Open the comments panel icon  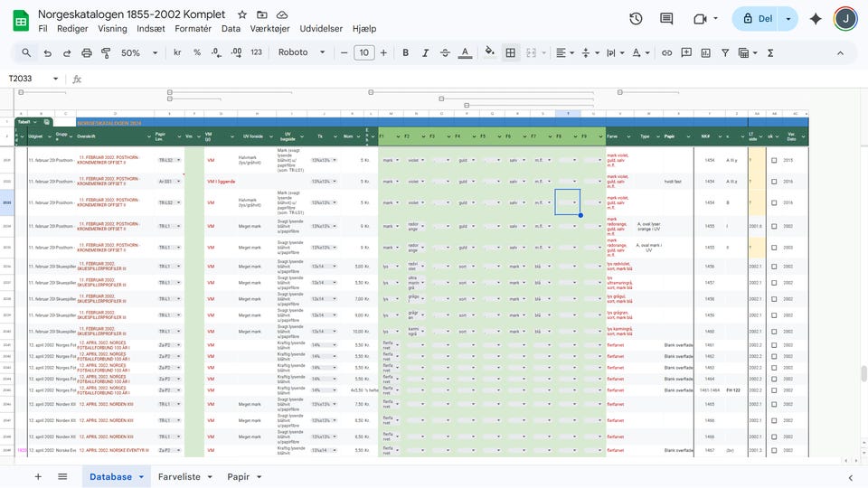coord(666,19)
